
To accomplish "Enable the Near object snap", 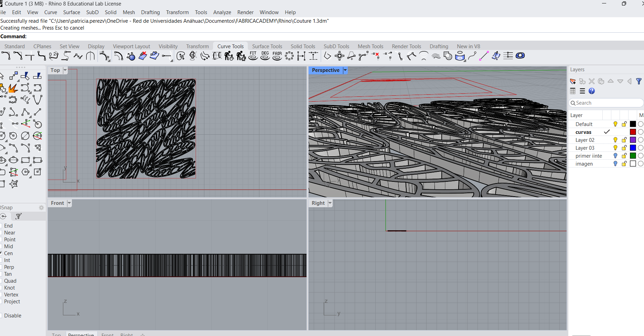I will pyautogui.click(x=1, y=233).
